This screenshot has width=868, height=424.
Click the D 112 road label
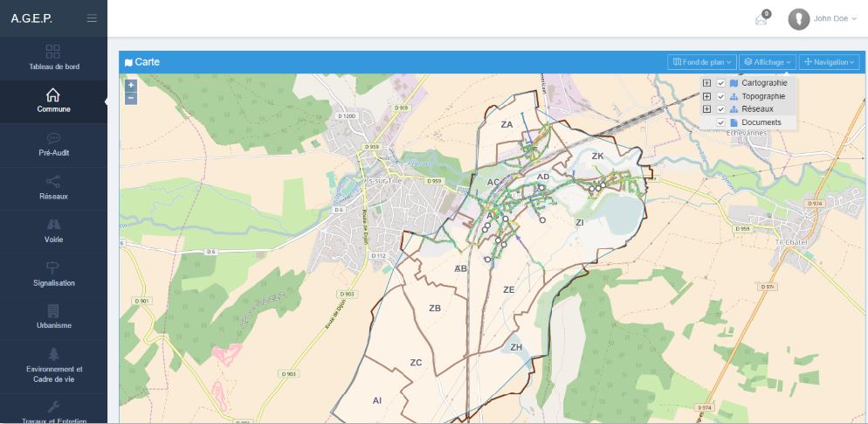[378, 255]
